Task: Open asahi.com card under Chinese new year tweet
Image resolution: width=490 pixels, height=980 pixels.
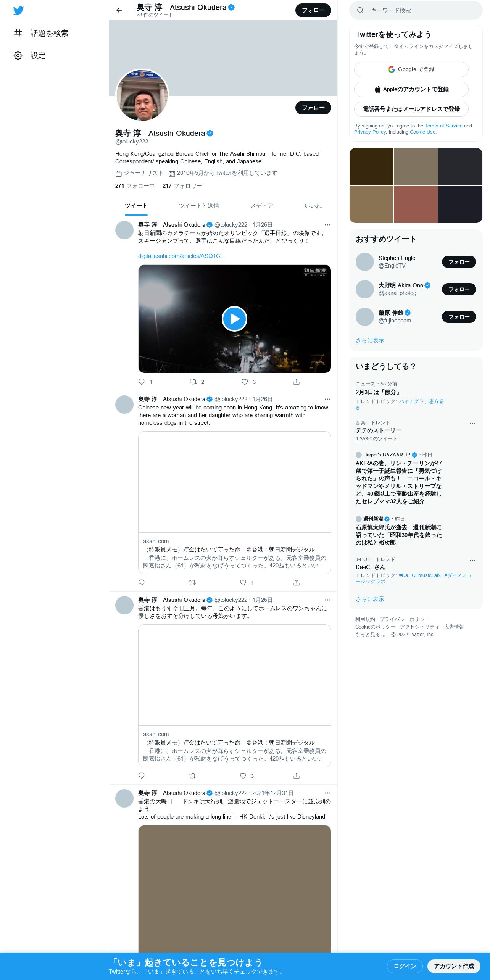Action: pyautogui.click(x=234, y=503)
